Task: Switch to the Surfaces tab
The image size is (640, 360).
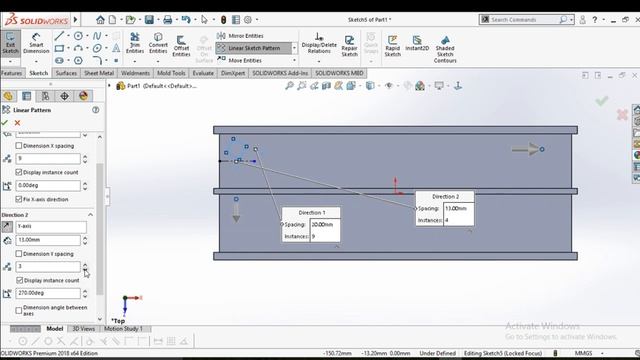Action: coord(66,73)
